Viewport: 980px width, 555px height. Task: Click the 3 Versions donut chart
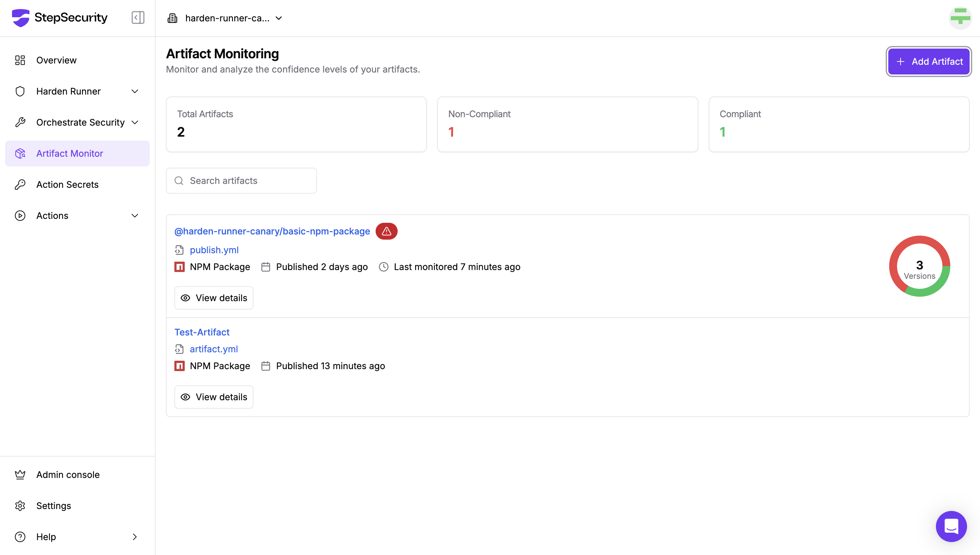(x=919, y=266)
